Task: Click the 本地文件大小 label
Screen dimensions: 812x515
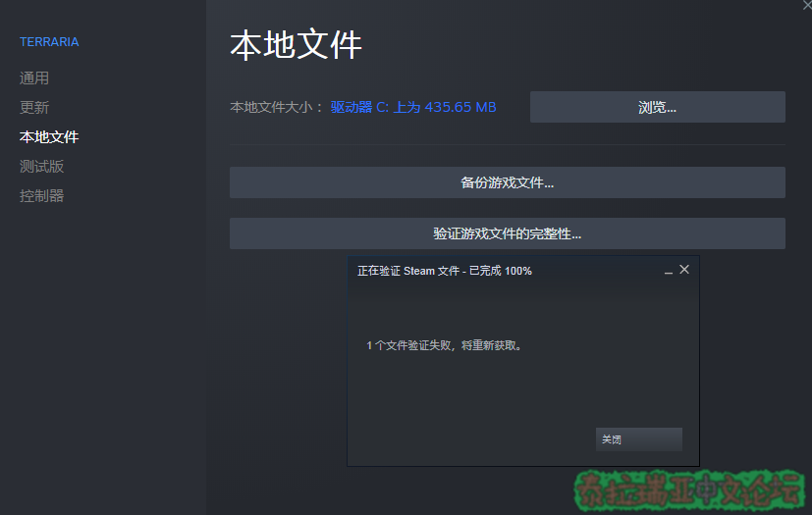Action: (x=277, y=107)
